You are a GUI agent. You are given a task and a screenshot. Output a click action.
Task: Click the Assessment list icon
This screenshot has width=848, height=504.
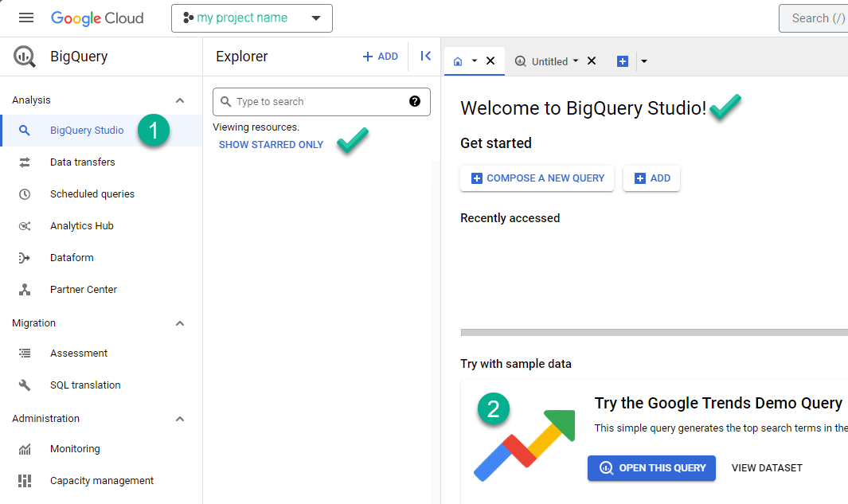point(25,354)
